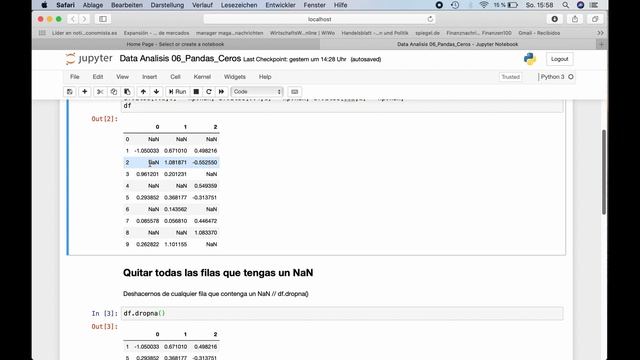The width and height of the screenshot is (640, 360).
Task: Go back in Safari history
Action: pyautogui.click(x=73, y=19)
